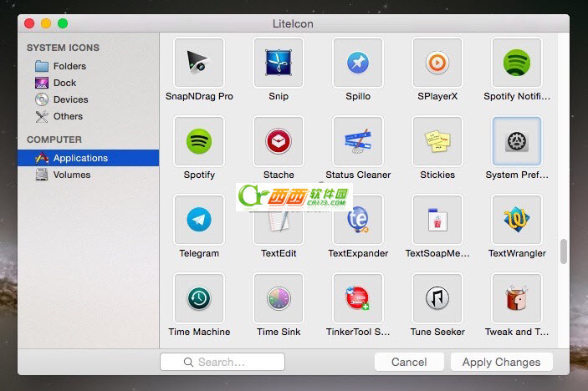The image size is (588, 391).
Task: Click the Telegram label text
Action: click(199, 253)
